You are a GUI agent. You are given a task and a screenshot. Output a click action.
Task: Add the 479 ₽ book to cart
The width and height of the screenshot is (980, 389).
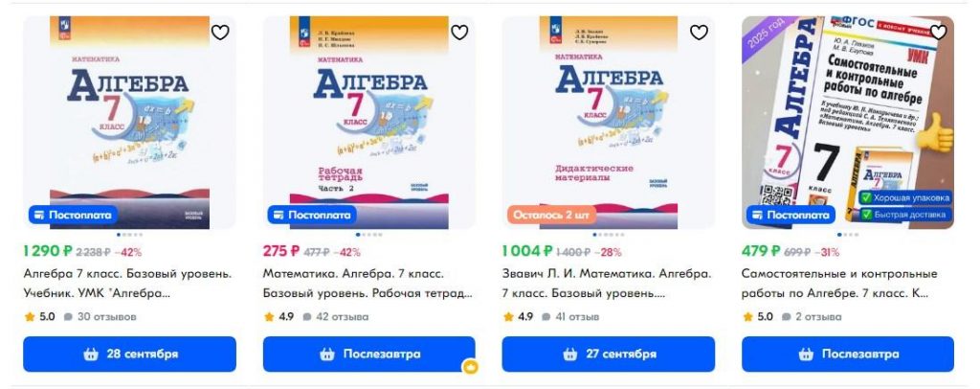coord(848,354)
